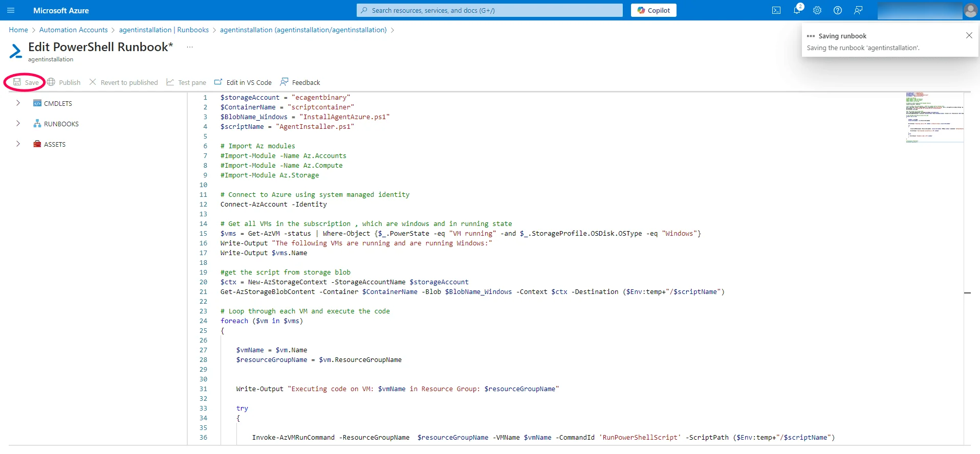Click Edit in VS Code
The image size is (980, 454).
[243, 82]
